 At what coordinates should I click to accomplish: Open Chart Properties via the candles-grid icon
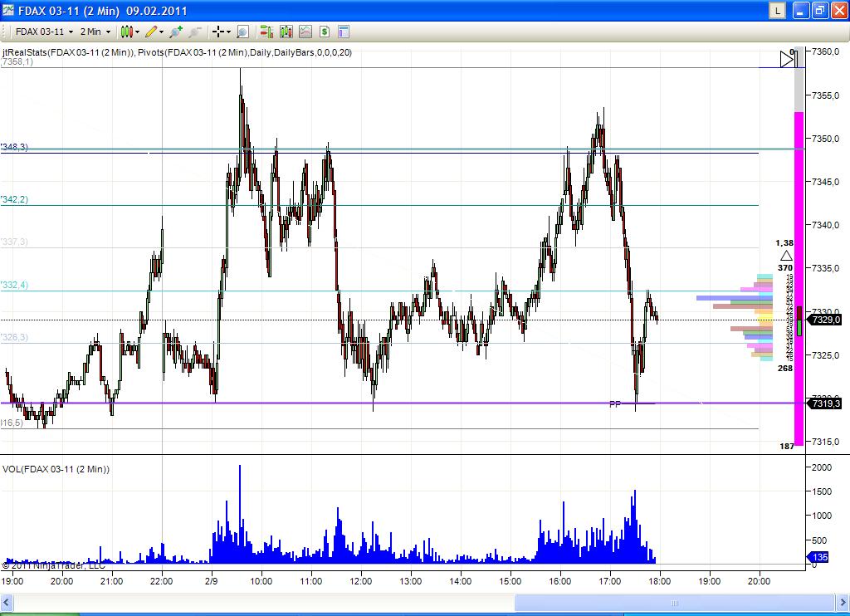(x=286, y=32)
